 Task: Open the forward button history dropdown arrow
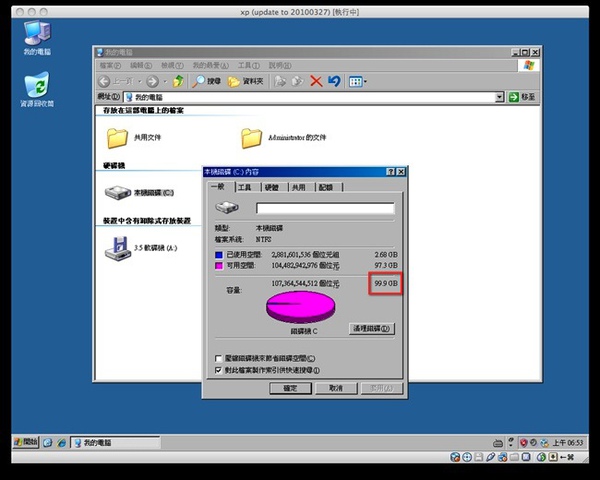[x=165, y=82]
